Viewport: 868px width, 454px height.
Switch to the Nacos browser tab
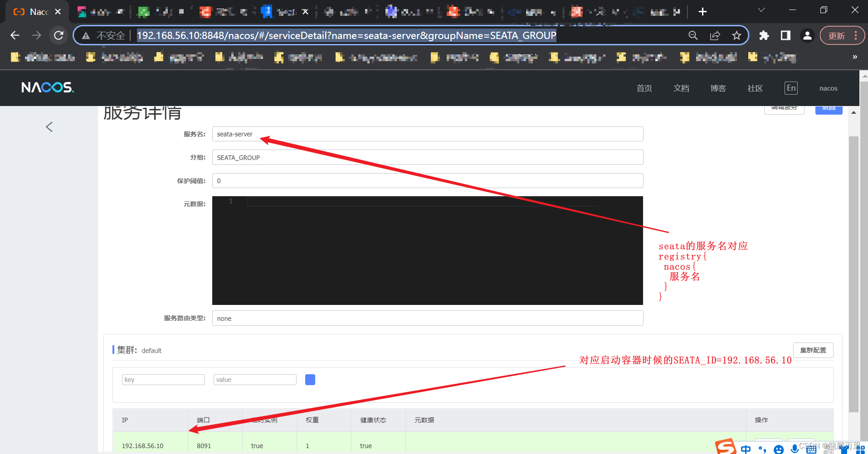click(x=36, y=12)
